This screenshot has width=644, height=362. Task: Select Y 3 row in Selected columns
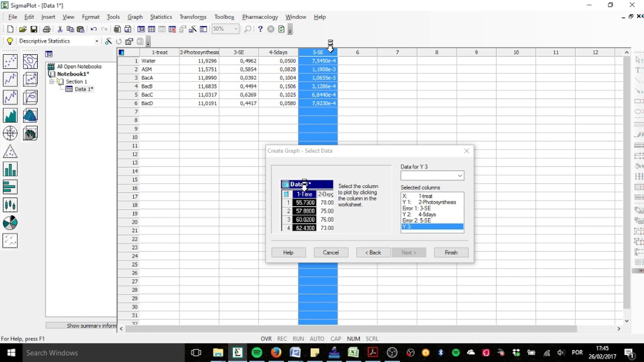[x=432, y=227]
